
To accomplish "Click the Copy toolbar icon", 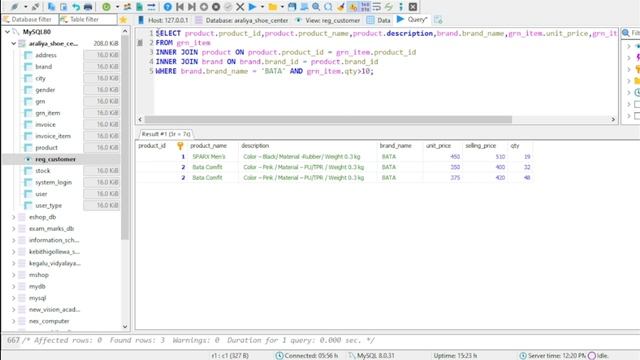I will click(x=51, y=7).
